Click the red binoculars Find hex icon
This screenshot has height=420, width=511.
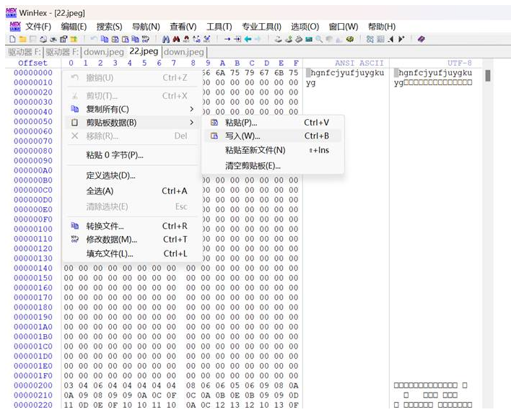(176, 39)
